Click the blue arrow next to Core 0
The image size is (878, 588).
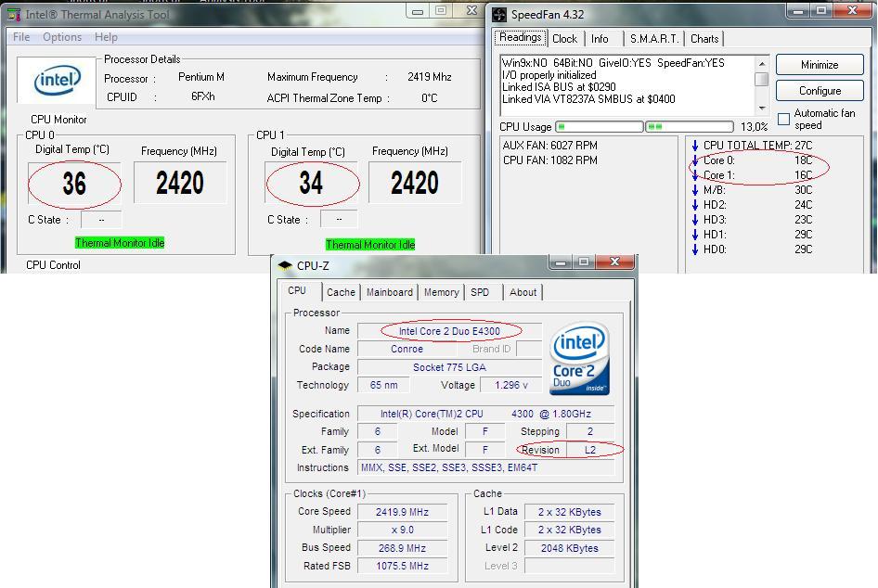tap(695, 160)
